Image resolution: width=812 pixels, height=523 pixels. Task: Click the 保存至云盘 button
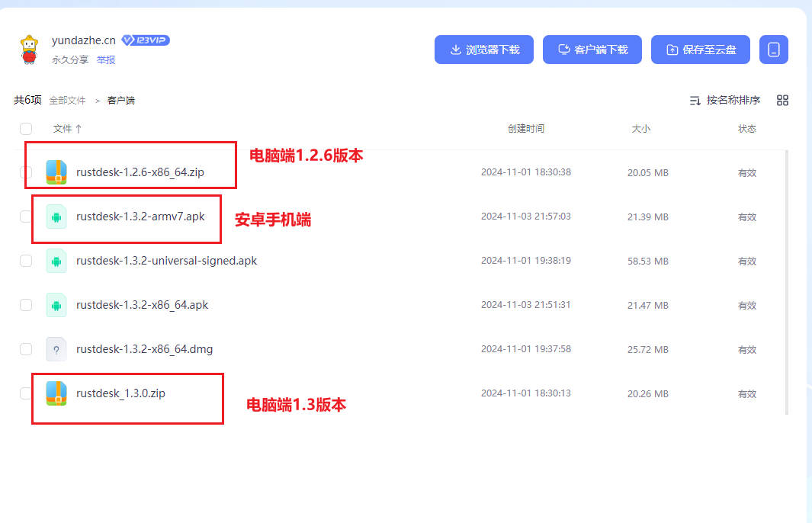(x=700, y=50)
